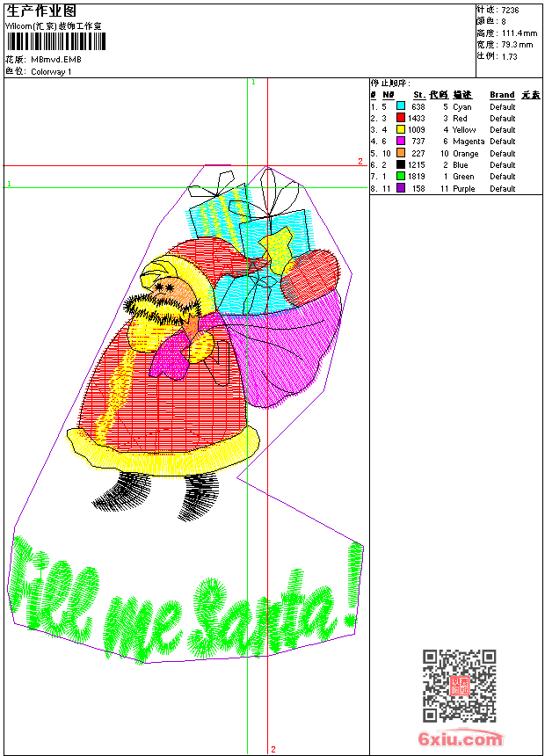This screenshot has height=756, width=545.
Task: Click the Red color swatch
Action: click(x=400, y=118)
